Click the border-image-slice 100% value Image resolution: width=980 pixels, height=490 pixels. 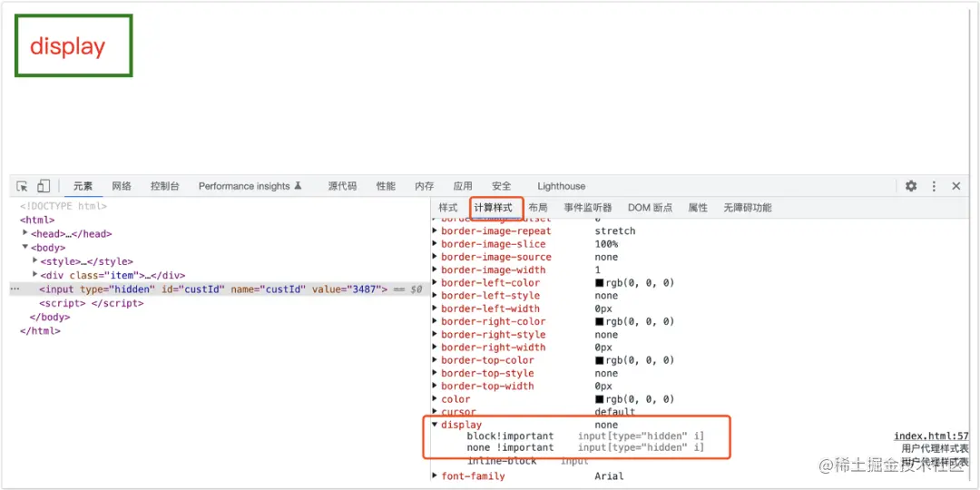606,244
